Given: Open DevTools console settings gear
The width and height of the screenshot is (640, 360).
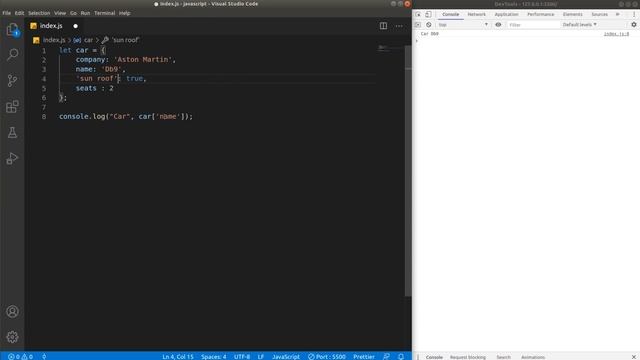Looking at the screenshot, I should pos(633,24).
